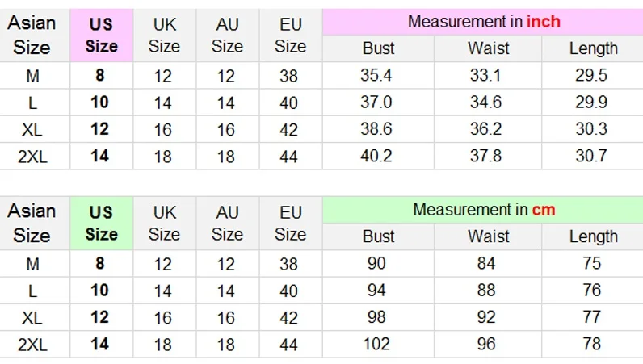Click the 30.3 length value for XL
The width and height of the screenshot is (643, 364).
point(591,129)
